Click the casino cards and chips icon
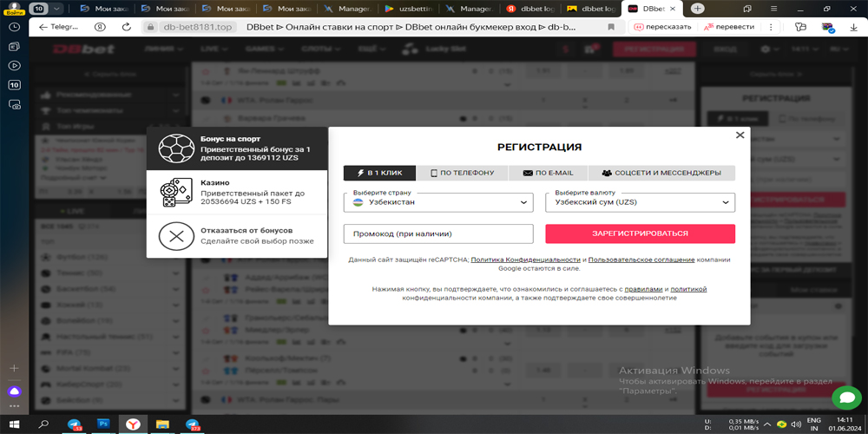 (176, 193)
